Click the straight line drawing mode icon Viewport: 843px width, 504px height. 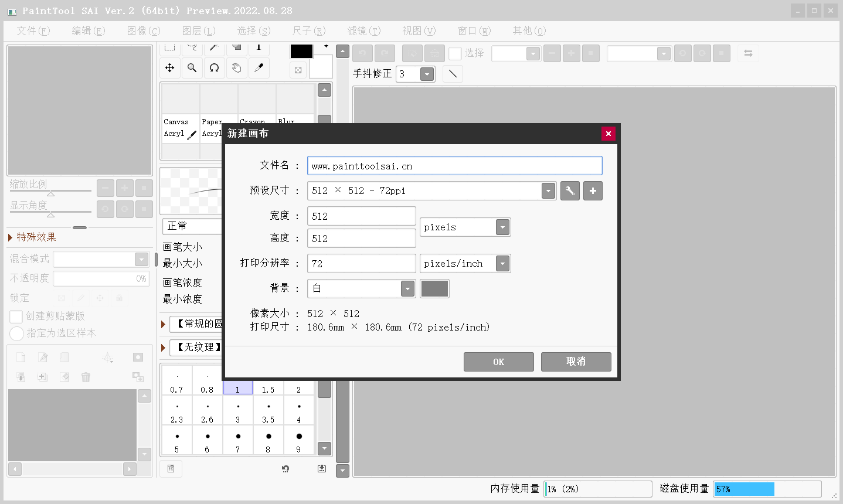pyautogui.click(x=453, y=74)
